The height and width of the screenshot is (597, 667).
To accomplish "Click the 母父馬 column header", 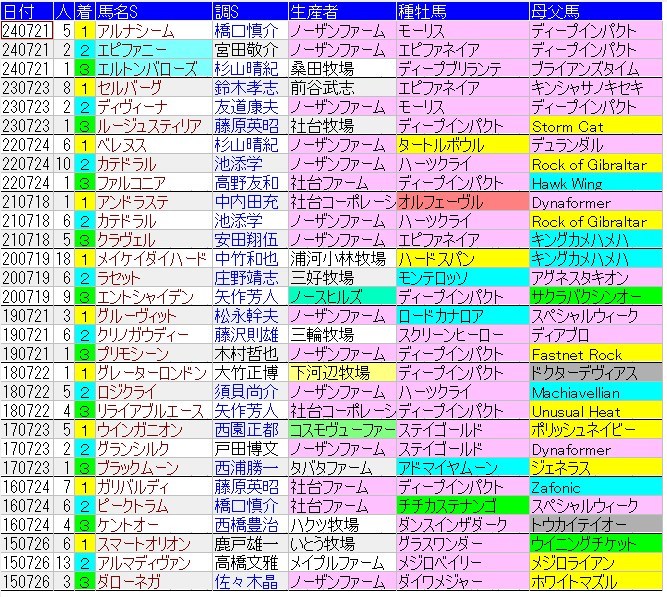I will click(x=596, y=11).
